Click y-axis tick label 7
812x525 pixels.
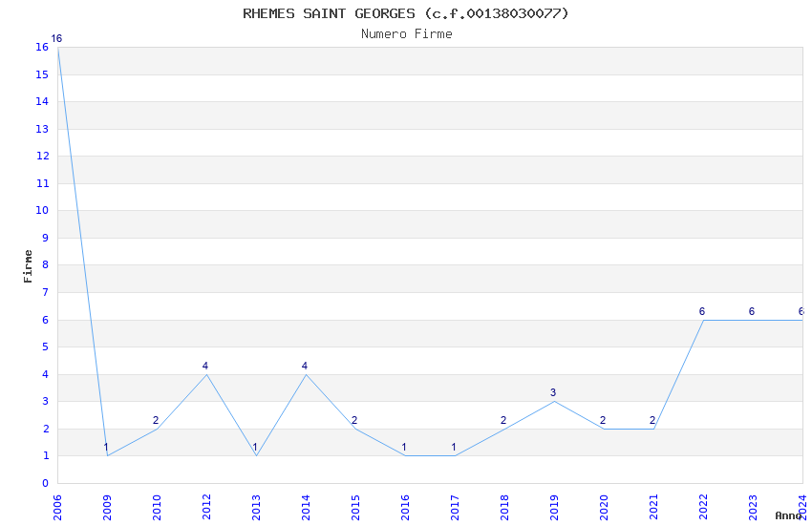(x=46, y=292)
